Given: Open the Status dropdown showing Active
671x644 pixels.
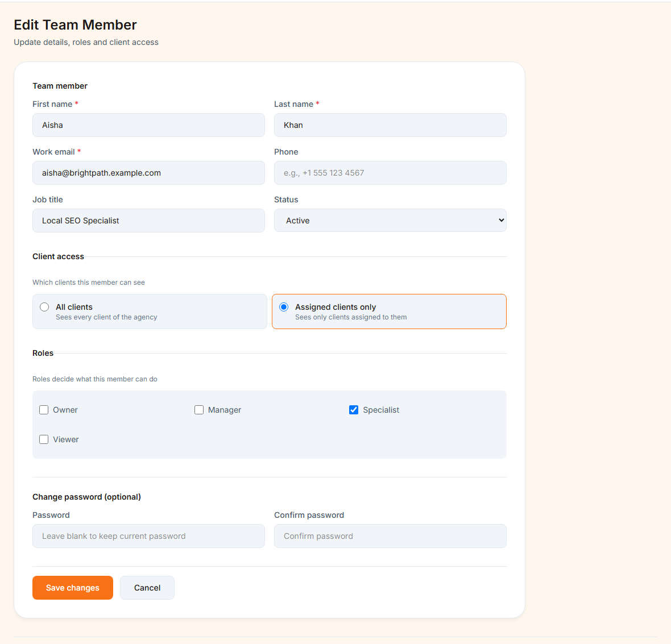Looking at the screenshot, I should (390, 221).
